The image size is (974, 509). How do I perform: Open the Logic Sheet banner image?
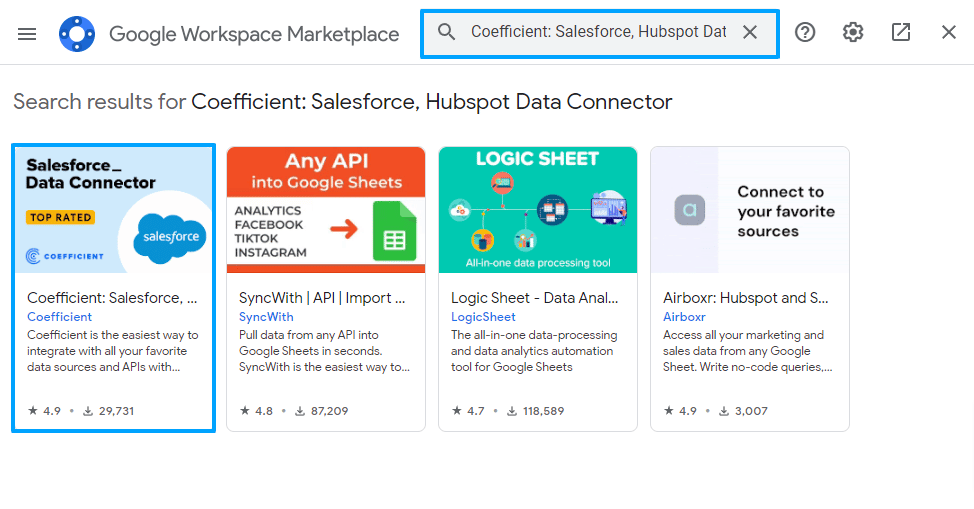[537, 209]
